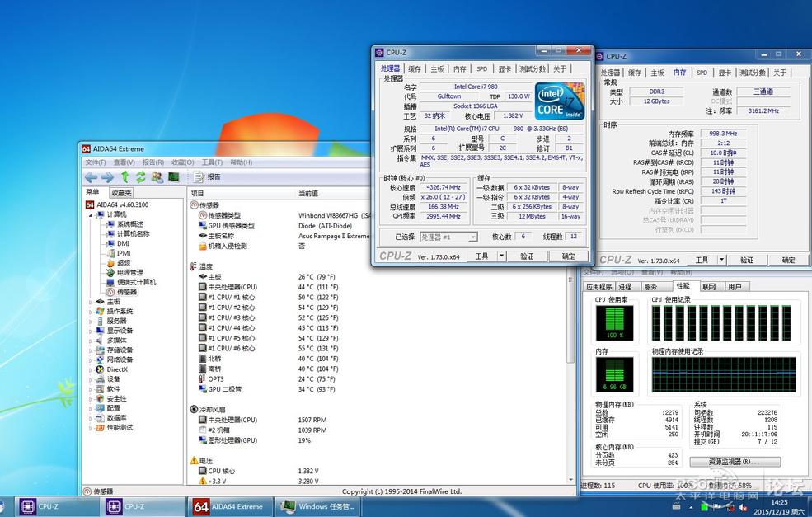Click the 项目 column header
This screenshot has width=812, height=517.
(x=197, y=193)
